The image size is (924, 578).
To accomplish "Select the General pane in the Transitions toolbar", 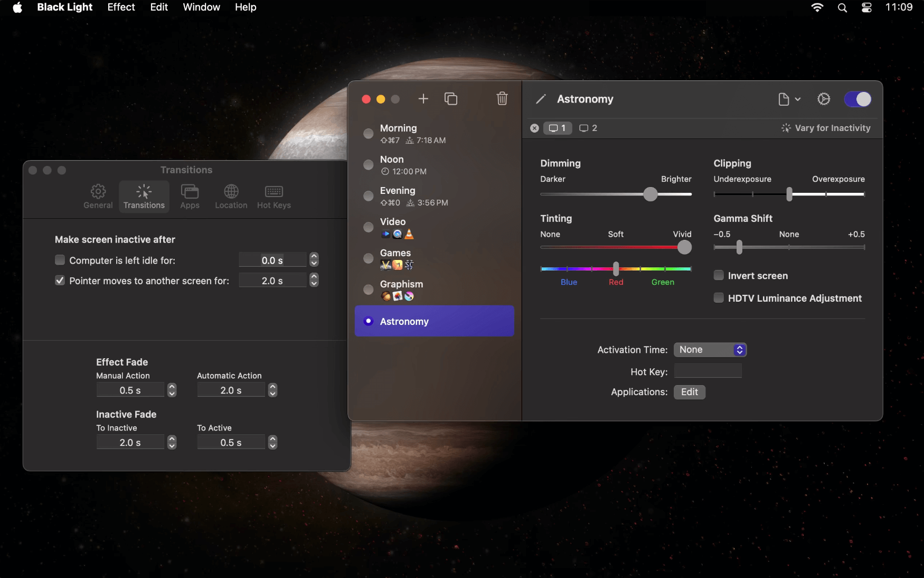I will click(98, 196).
